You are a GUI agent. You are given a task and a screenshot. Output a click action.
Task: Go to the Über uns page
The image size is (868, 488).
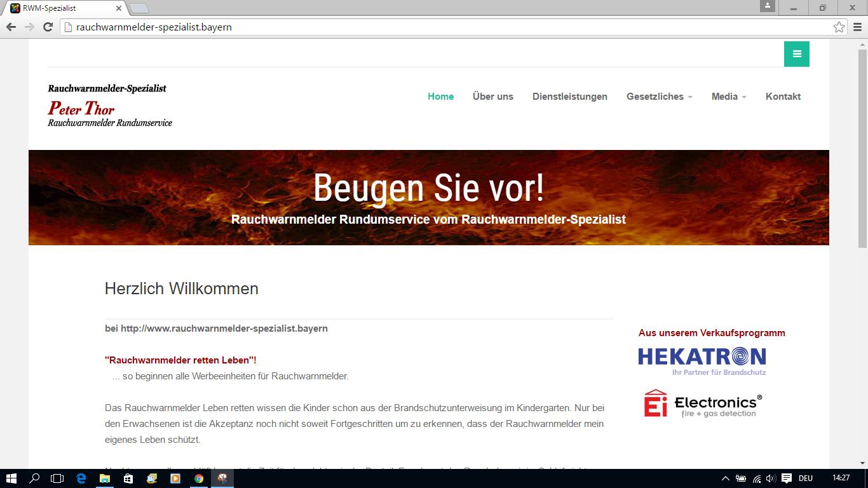pos(492,97)
